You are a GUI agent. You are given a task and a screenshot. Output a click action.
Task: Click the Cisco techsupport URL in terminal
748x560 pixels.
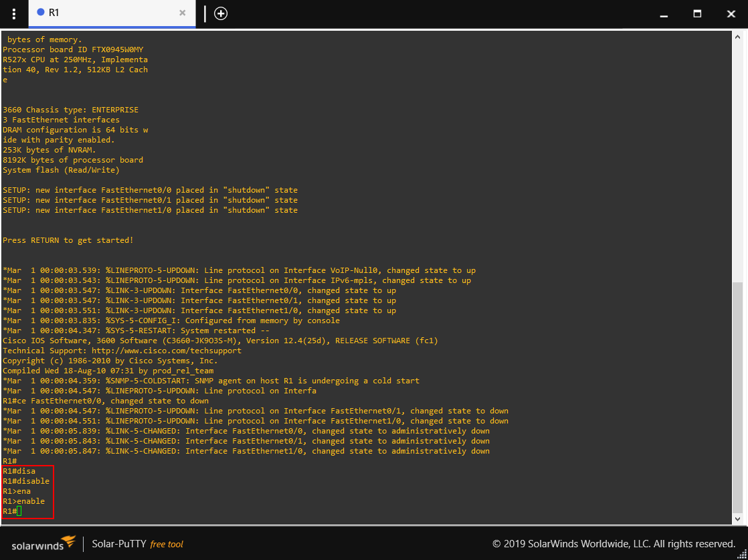(166, 351)
